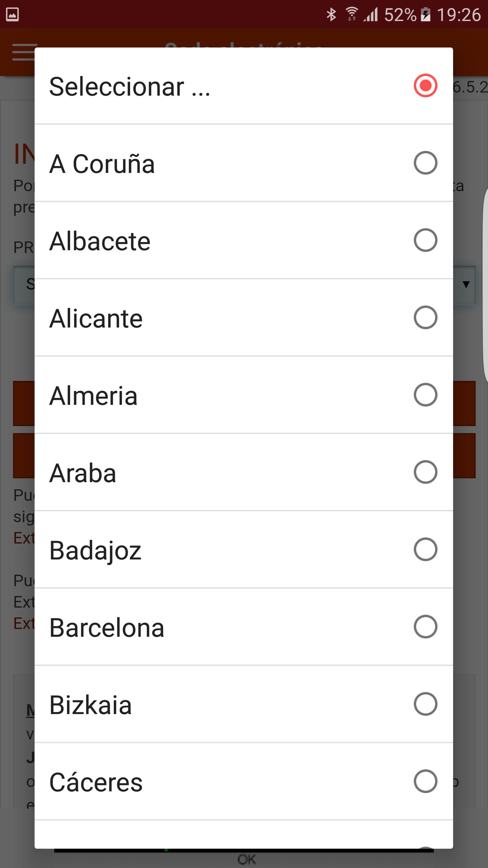Select the Seleccionar ... radio button
The height and width of the screenshot is (868, 488).
pos(244,86)
